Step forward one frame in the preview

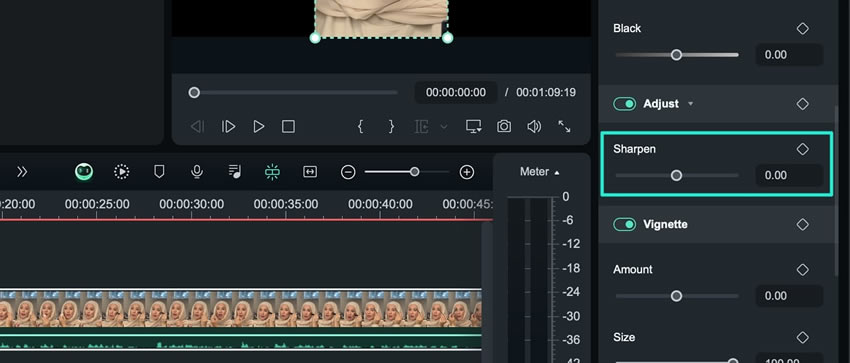pyautogui.click(x=228, y=127)
